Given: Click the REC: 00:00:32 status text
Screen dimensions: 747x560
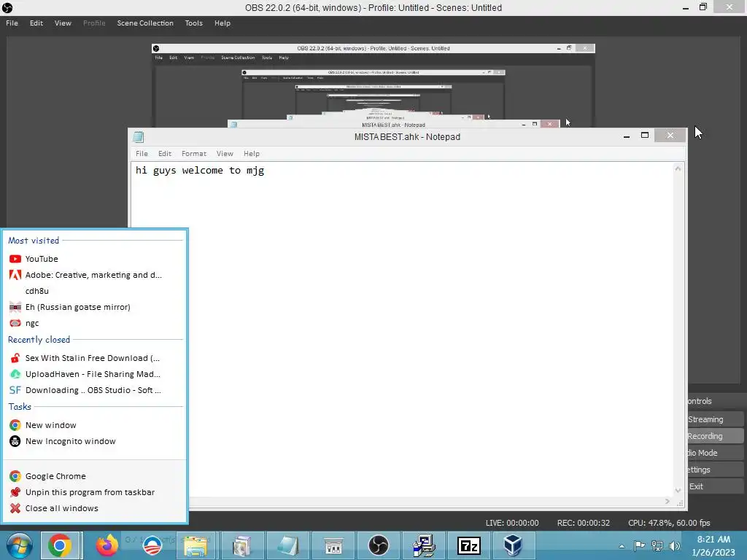Looking at the screenshot, I should pyautogui.click(x=583, y=523).
